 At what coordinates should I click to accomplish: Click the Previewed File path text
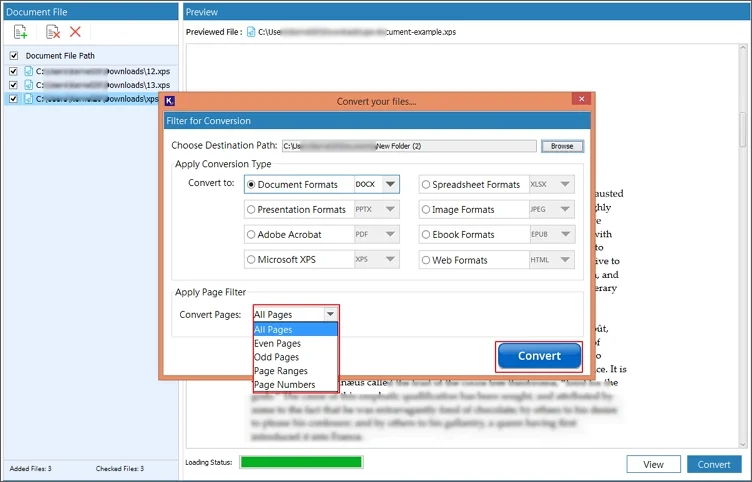coord(357,32)
